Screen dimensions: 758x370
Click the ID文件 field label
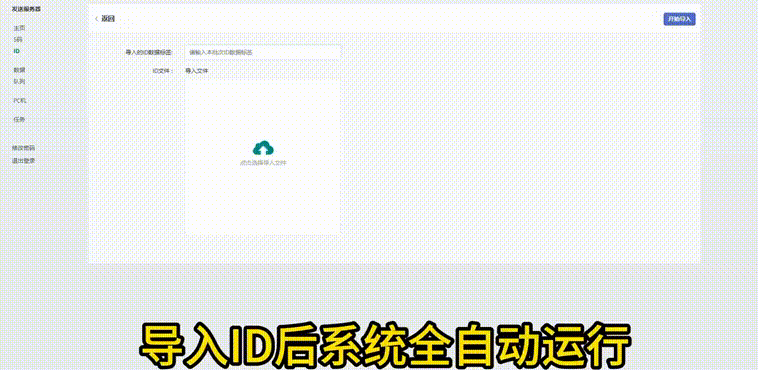click(162, 71)
